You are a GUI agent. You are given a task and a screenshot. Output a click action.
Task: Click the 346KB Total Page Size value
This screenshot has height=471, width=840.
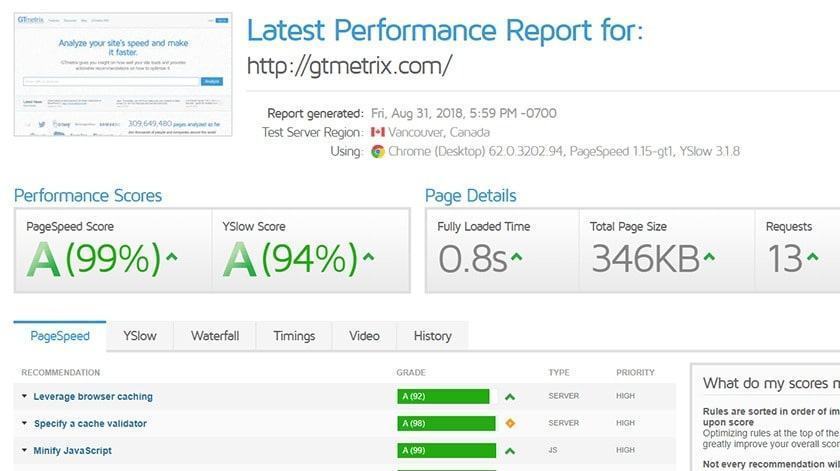(646, 259)
